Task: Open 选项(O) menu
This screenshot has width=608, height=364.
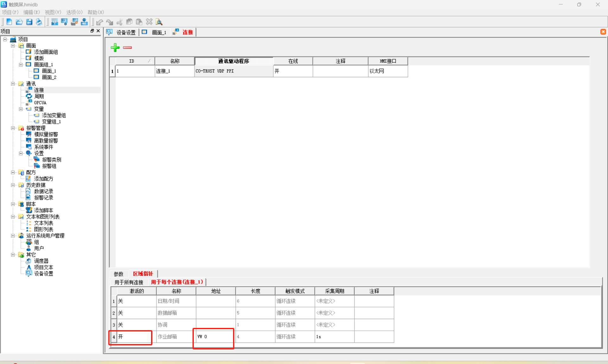Action: pyautogui.click(x=74, y=12)
